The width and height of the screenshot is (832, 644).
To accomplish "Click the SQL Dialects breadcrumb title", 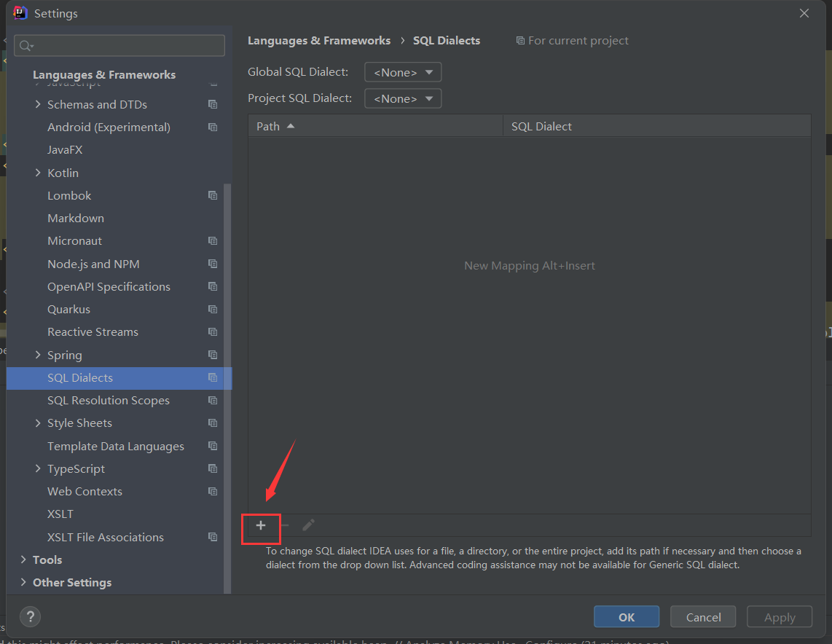I will pyautogui.click(x=447, y=41).
